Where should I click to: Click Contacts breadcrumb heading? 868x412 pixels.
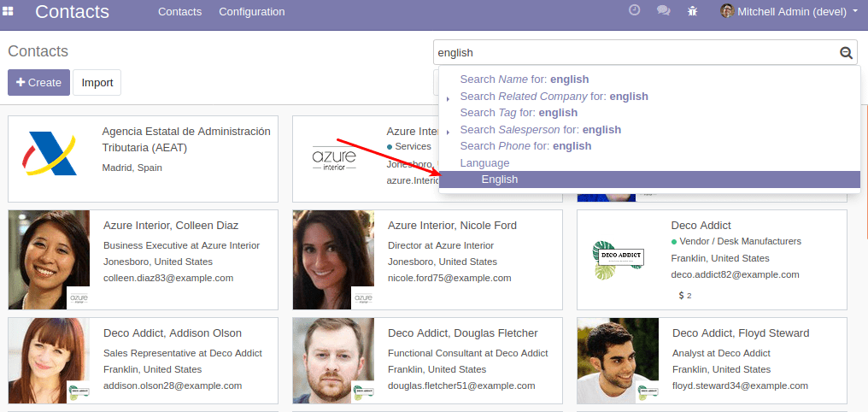click(38, 51)
